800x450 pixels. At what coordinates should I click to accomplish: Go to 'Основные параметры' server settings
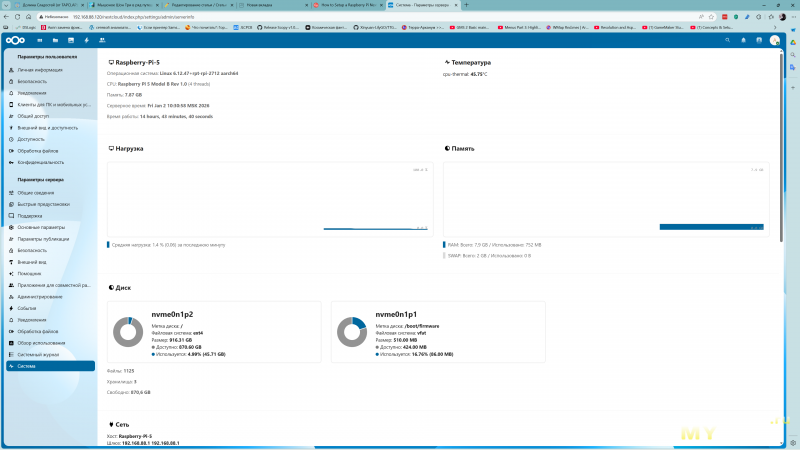pos(40,227)
